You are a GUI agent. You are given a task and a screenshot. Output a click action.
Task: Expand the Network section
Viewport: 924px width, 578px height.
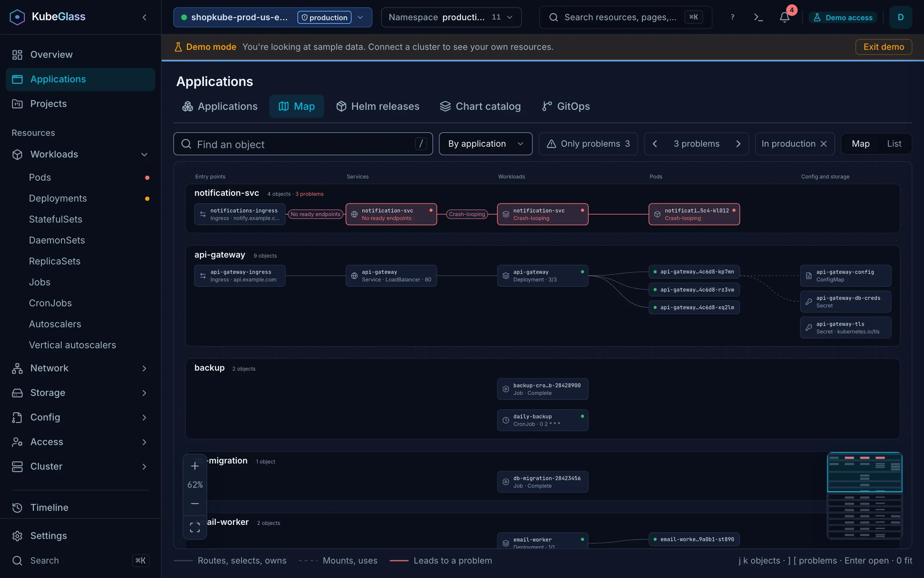pyautogui.click(x=80, y=368)
